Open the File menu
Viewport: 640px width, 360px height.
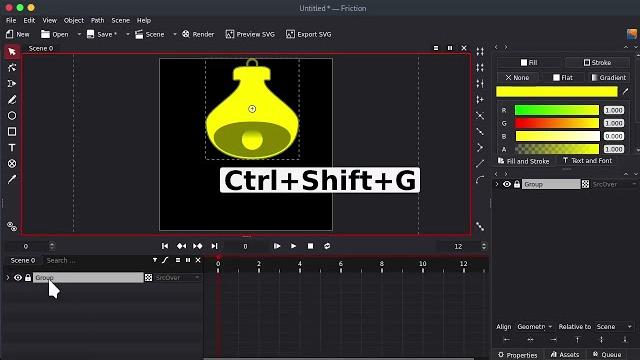(x=11, y=20)
